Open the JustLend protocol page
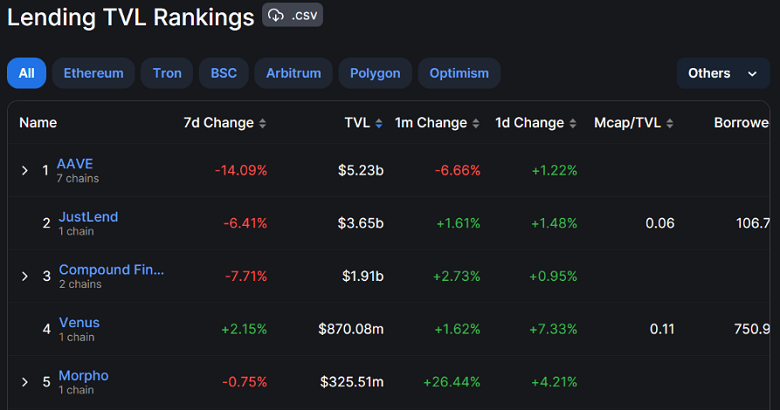780x410 pixels. tap(89, 216)
